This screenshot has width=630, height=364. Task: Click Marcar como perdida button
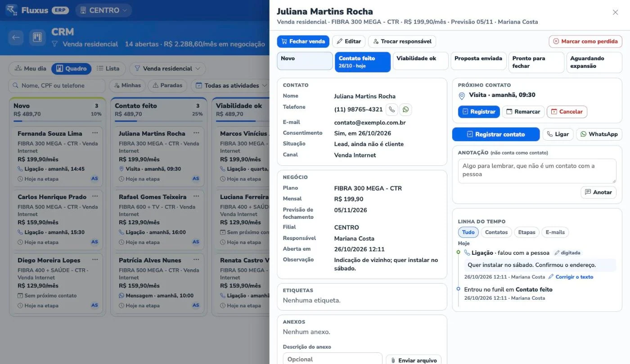pos(585,41)
